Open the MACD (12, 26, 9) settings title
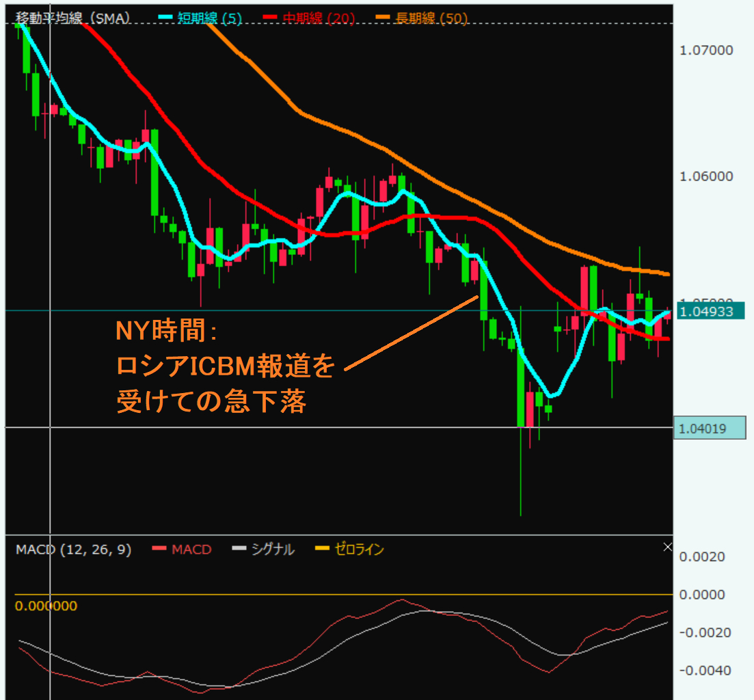Image resolution: width=754 pixels, height=700 pixels. point(74,549)
